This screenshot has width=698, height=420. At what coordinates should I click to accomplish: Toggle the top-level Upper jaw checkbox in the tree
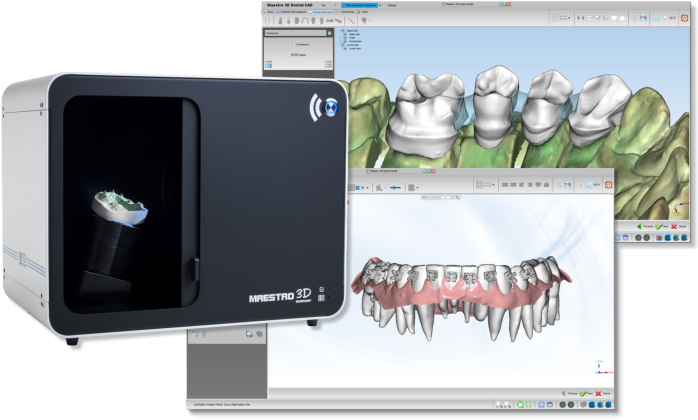pyautogui.click(x=343, y=31)
